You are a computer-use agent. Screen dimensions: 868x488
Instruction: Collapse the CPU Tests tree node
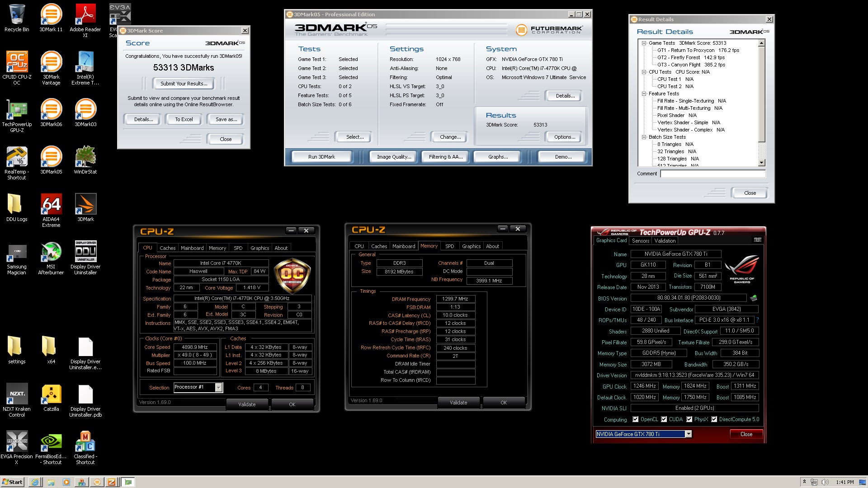click(644, 72)
